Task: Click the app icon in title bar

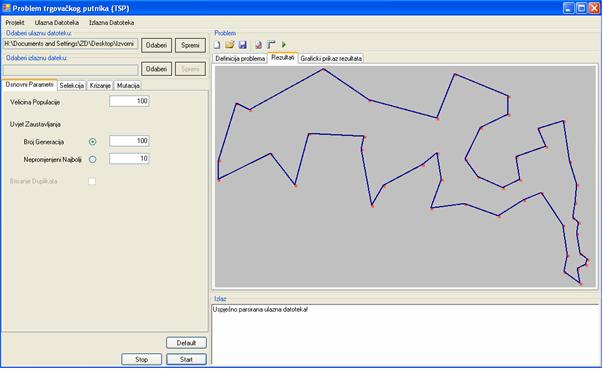Action: [x=6, y=8]
